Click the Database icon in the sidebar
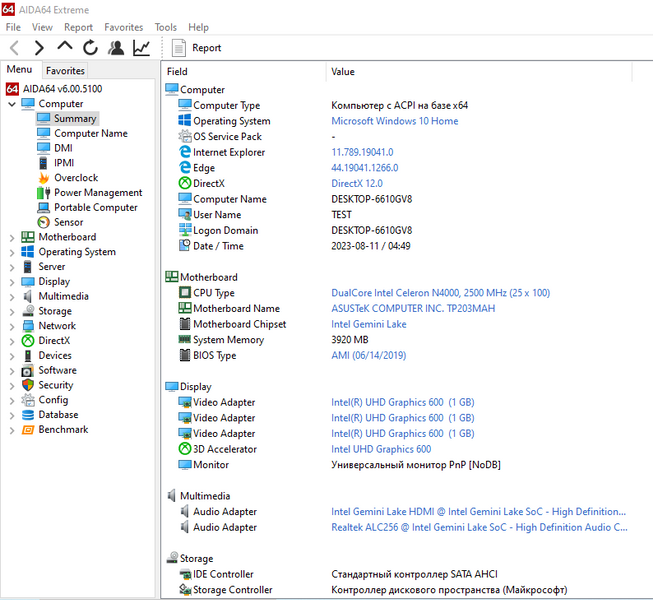 click(x=28, y=415)
